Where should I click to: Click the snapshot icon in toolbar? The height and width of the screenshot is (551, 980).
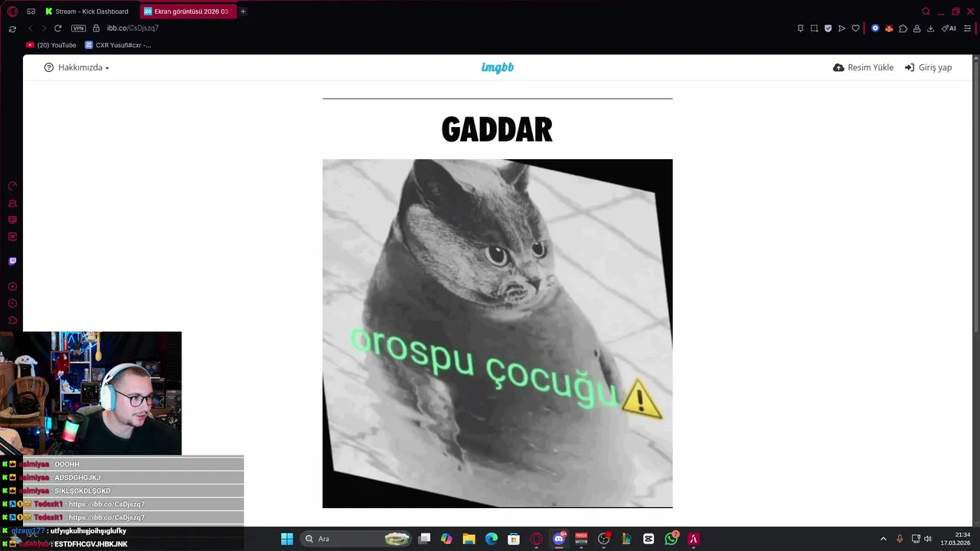coord(814,28)
